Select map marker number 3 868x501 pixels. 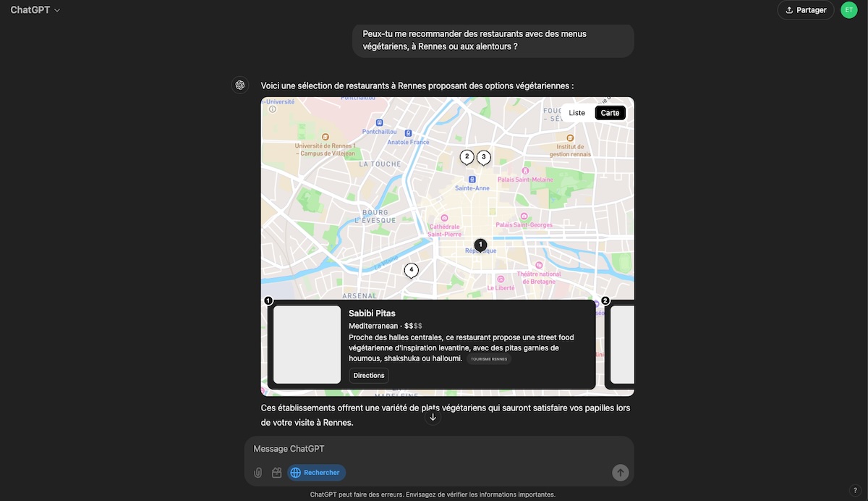click(483, 157)
